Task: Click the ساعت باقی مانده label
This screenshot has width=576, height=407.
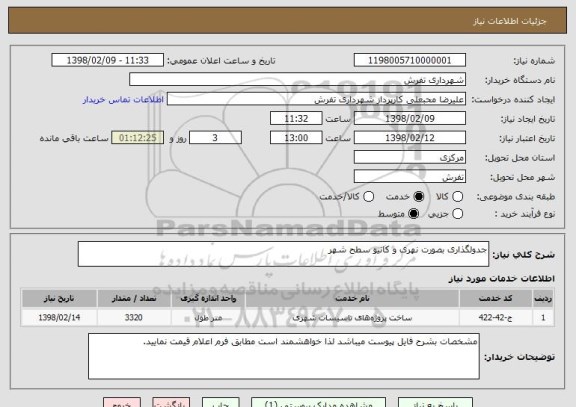Action: [x=74, y=138]
